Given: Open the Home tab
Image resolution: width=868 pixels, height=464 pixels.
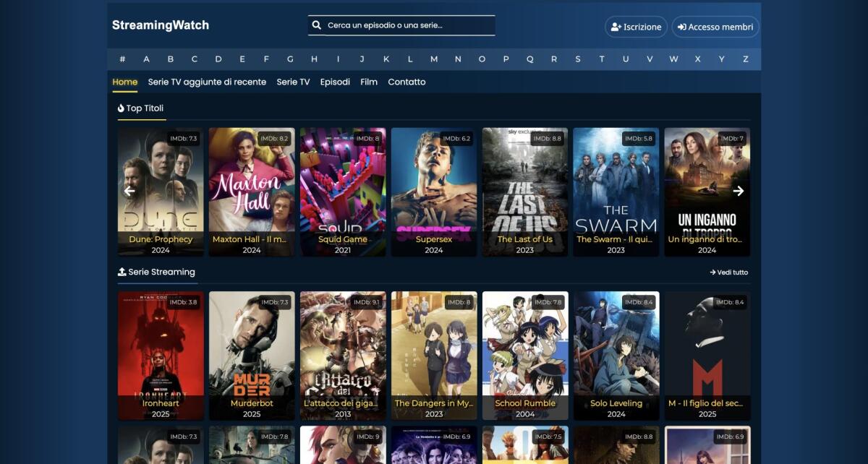Looking at the screenshot, I should (x=124, y=82).
